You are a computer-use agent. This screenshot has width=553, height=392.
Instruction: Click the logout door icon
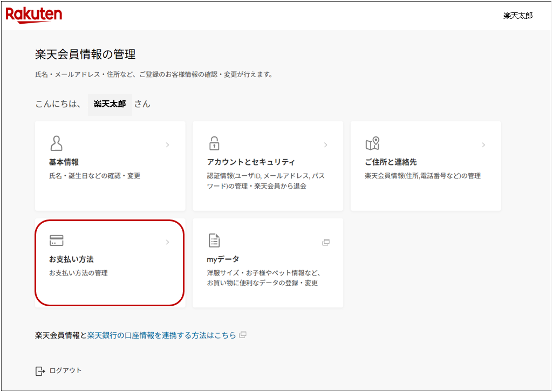(x=40, y=371)
